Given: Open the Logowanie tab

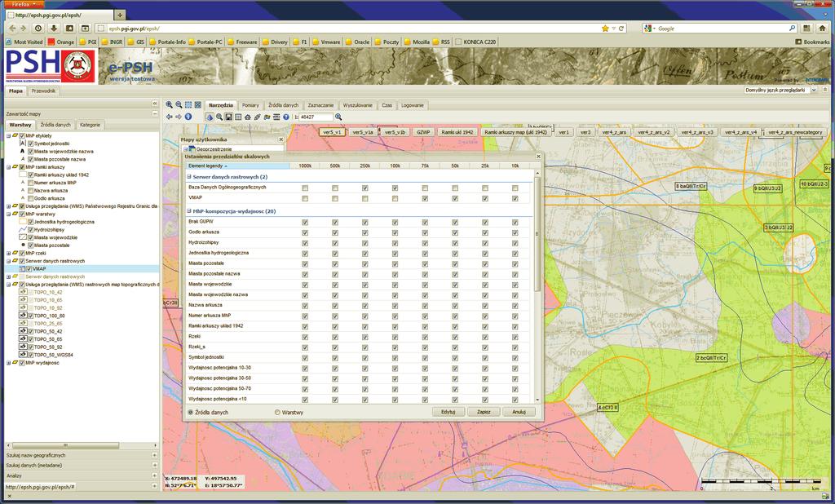Looking at the screenshot, I should pos(413,105).
